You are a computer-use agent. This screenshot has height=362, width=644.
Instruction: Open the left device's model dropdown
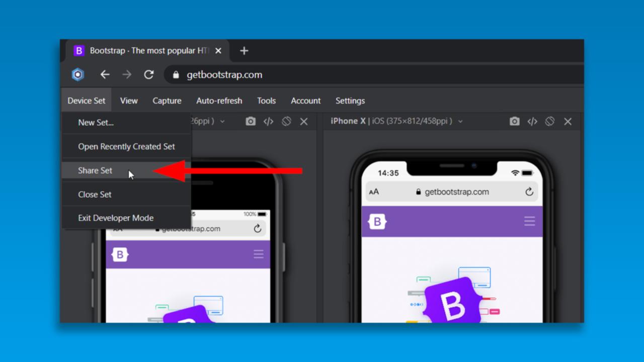(x=222, y=121)
